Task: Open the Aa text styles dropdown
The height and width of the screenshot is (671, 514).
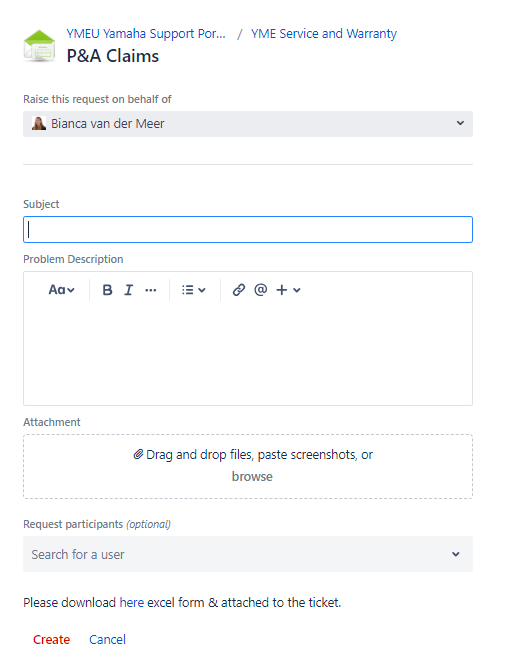Action: coord(61,290)
